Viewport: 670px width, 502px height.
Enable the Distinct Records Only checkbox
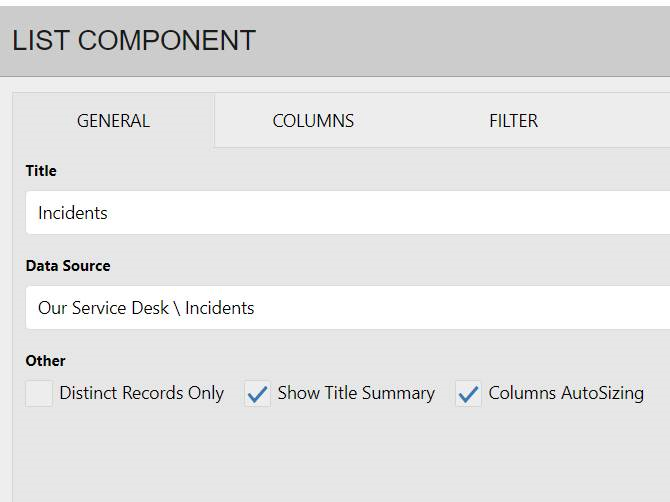(39, 394)
